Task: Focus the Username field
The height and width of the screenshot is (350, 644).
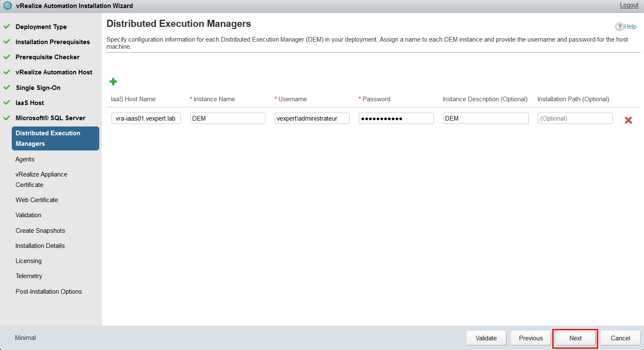Action: (312, 118)
